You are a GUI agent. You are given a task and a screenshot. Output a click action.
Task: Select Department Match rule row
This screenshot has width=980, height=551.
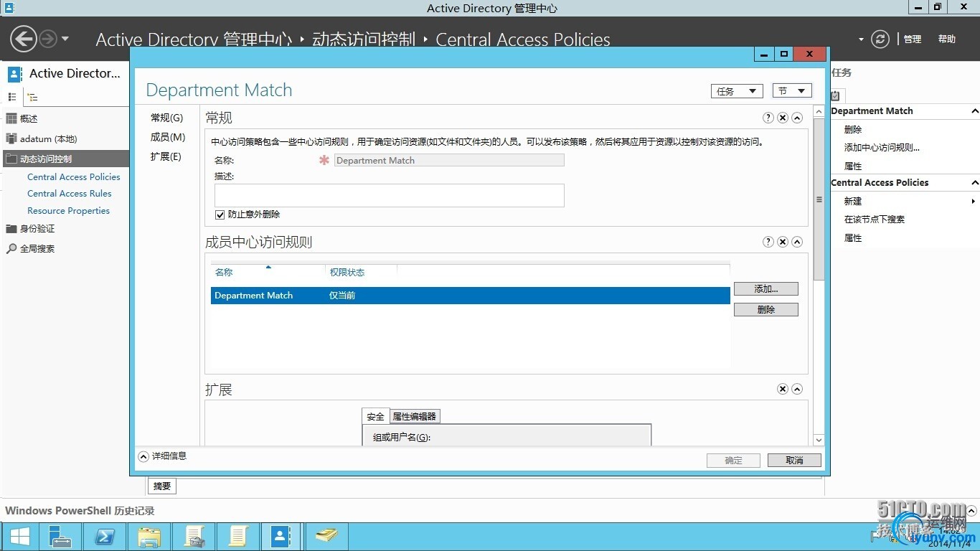click(471, 296)
